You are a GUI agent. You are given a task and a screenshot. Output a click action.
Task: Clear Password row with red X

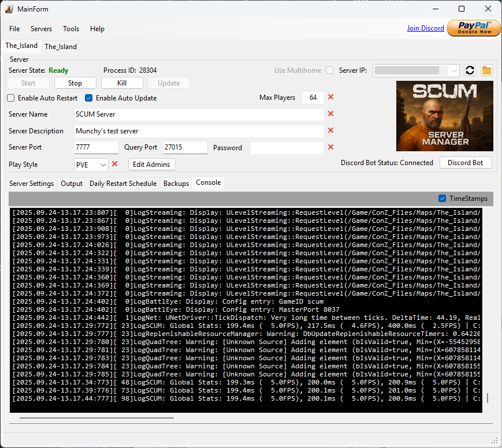coord(330,147)
